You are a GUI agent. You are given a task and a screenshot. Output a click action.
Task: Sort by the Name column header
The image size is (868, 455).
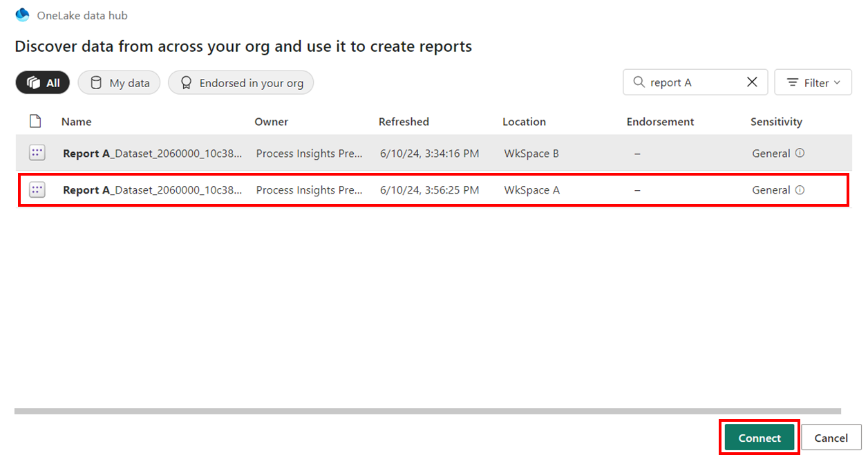click(x=76, y=122)
